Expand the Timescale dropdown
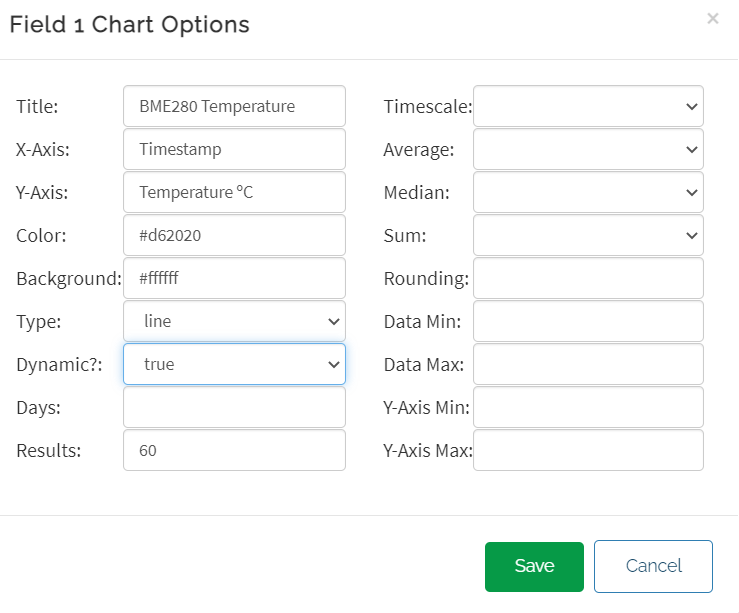 588,106
